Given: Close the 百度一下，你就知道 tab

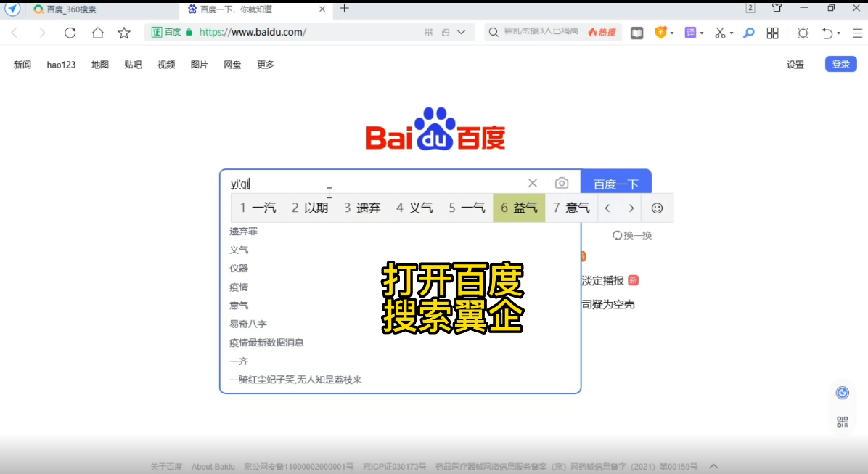Looking at the screenshot, I should [x=322, y=9].
